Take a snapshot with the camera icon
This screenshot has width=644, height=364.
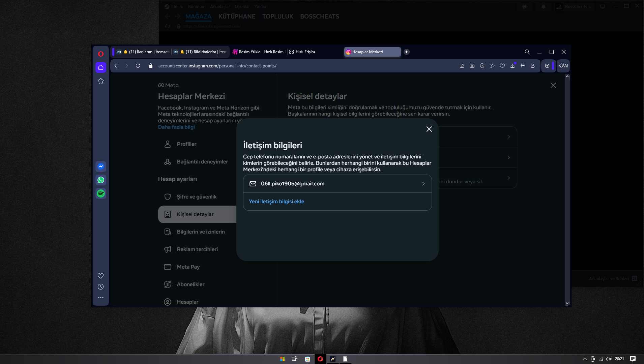[472, 66]
